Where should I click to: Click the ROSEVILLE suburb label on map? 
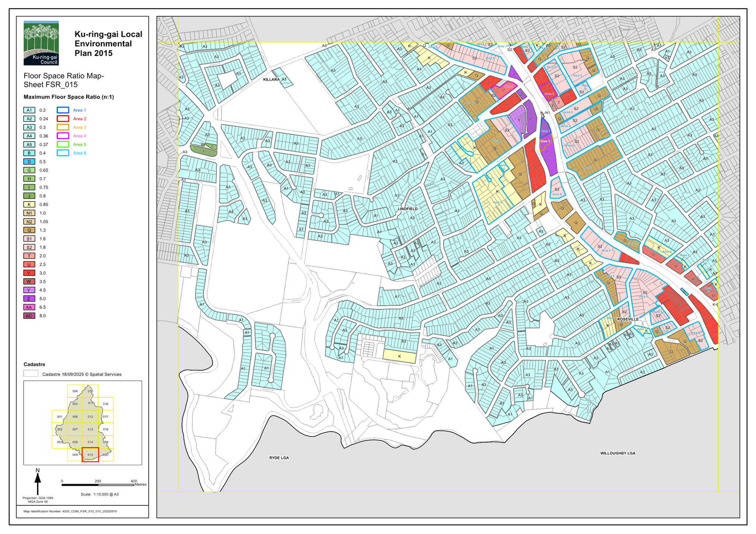pyautogui.click(x=628, y=319)
